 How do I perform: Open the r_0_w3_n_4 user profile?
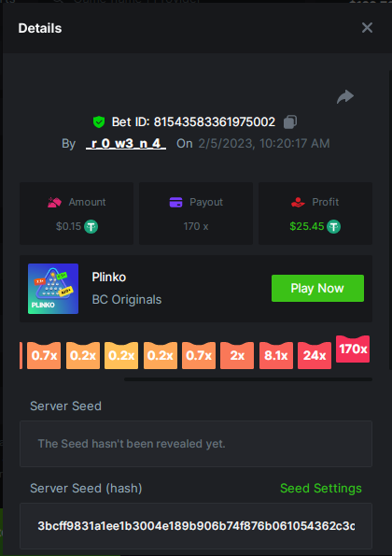(126, 143)
